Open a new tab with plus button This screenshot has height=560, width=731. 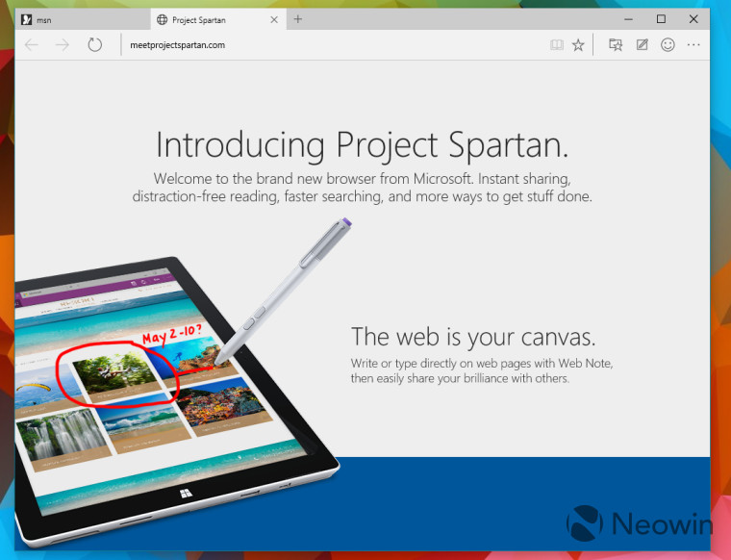[298, 19]
